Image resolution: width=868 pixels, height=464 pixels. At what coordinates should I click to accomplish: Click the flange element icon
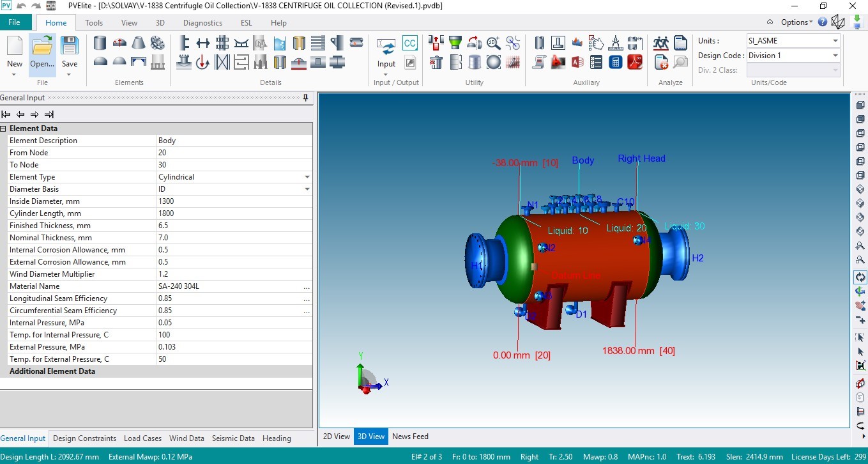coord(157,43)
